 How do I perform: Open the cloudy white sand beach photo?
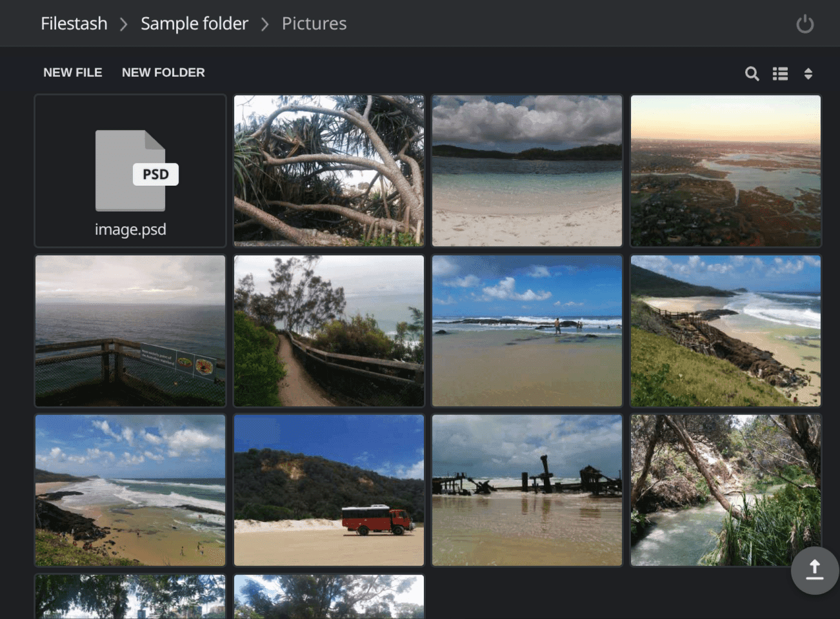tap(527, 171)
